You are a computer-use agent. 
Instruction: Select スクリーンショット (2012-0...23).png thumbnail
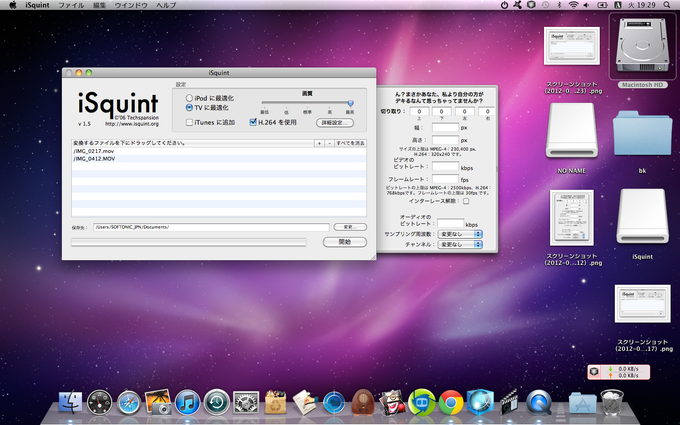[x=572, y=46]
